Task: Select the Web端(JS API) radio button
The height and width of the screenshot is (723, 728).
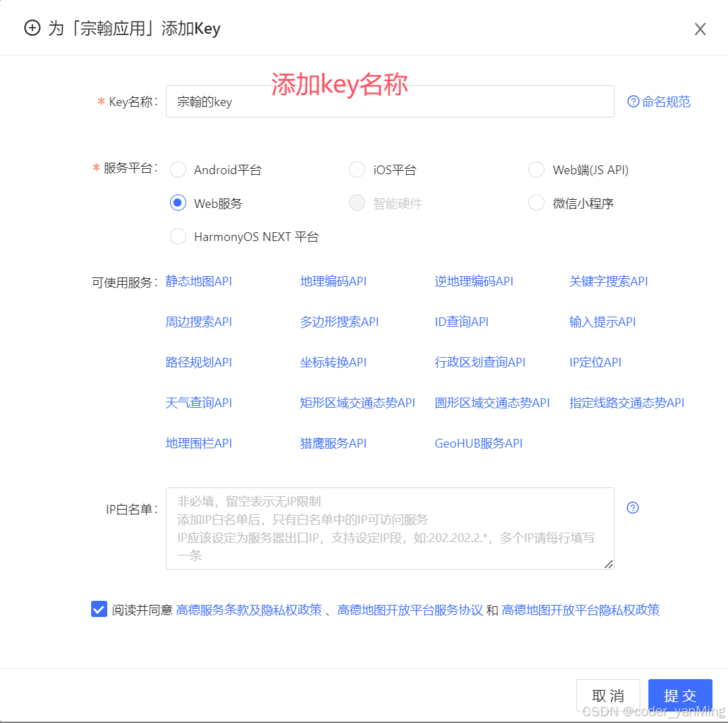Action: click(x=536, y=169)
